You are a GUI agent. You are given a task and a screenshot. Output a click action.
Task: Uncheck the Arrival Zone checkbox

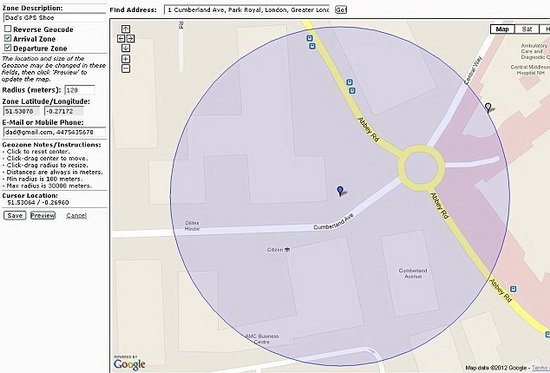coord(8,38)
